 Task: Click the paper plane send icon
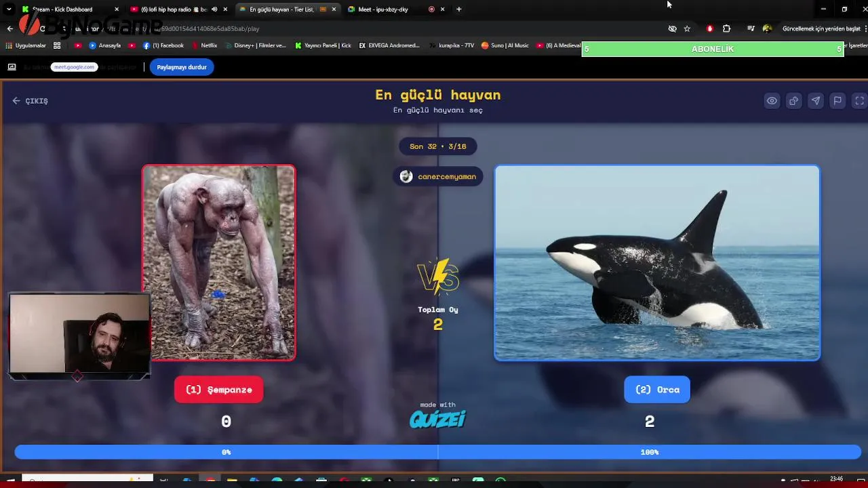(x=816, y=101)
